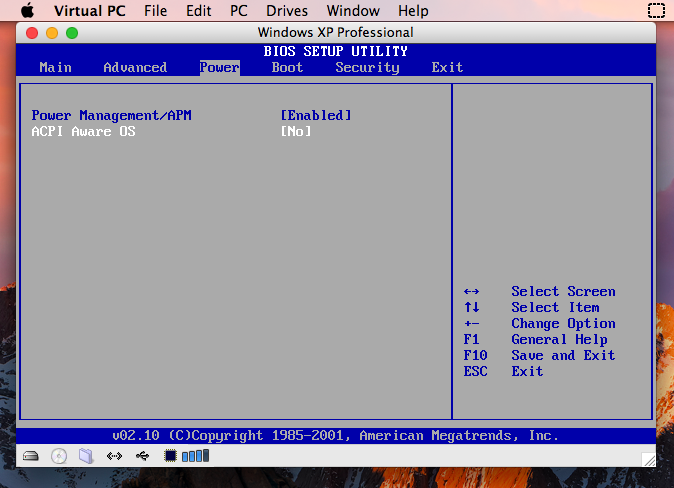Click the F10 key label
The height and width of the screenshot is (488, 674).
pyautogui.click(x=475, y=355)
